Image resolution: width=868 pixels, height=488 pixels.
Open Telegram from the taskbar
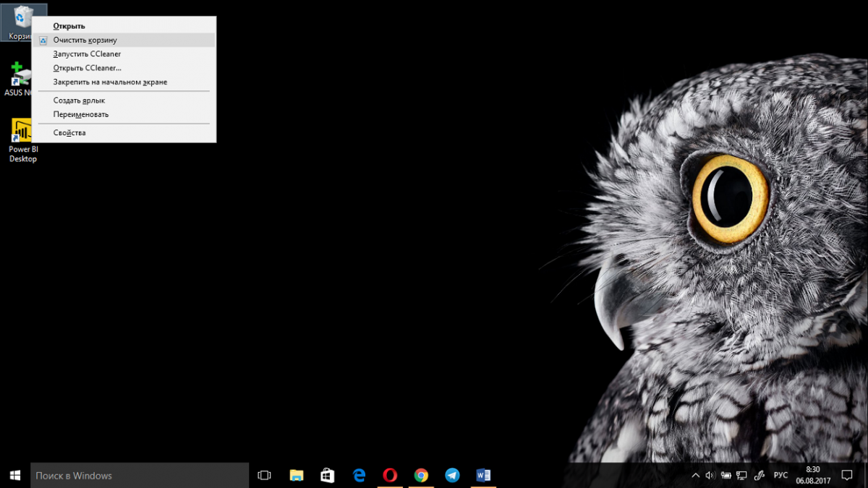click(452, 475)
